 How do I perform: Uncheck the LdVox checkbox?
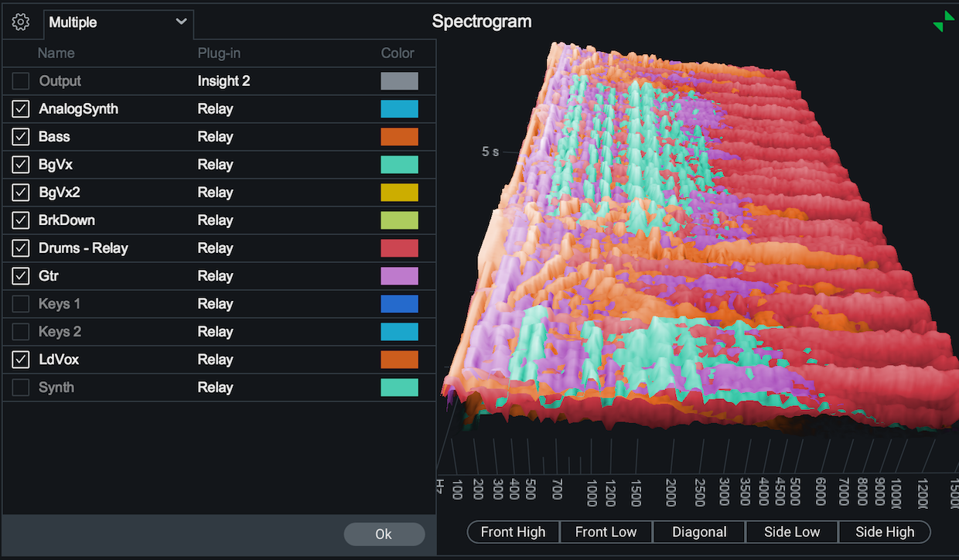click(x=21, y=360)
